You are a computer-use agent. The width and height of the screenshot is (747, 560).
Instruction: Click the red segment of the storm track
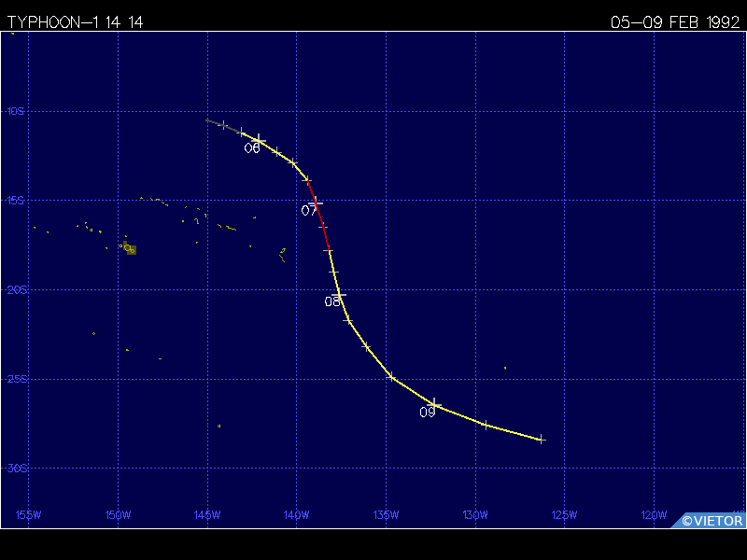click(318, 216)
